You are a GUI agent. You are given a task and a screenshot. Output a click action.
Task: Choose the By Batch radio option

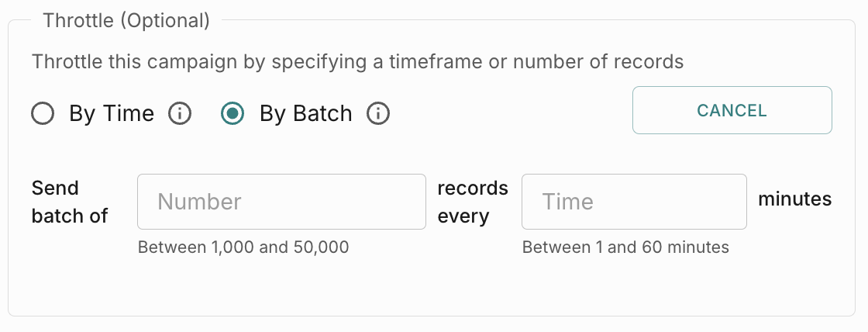[x=232, y=114]
